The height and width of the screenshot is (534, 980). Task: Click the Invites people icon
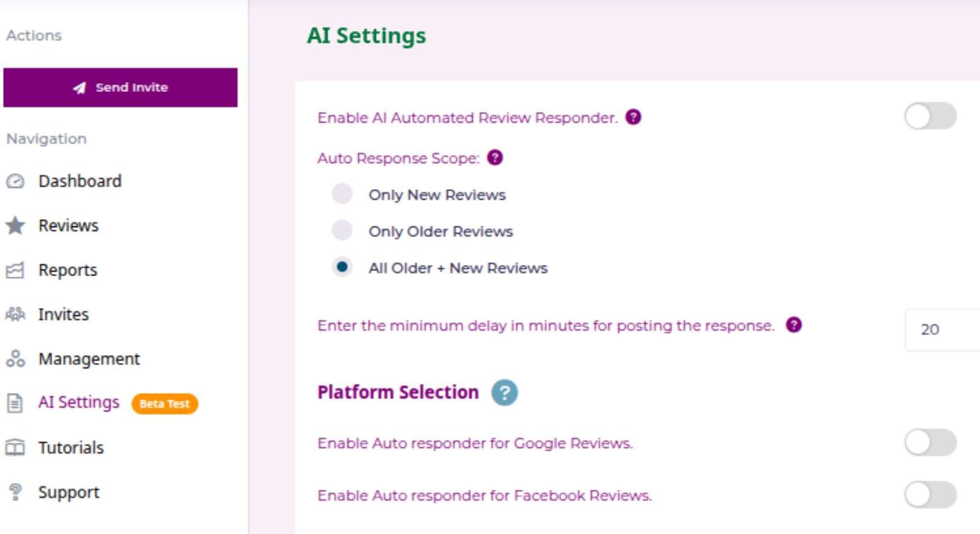tap(15, 315)
